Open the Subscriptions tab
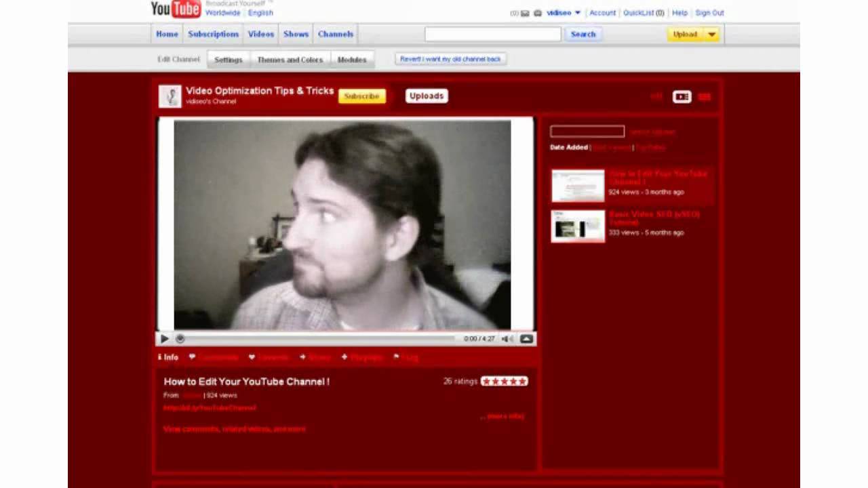The image size is (868, 488). pyautogui.click(x=214, y=34)
